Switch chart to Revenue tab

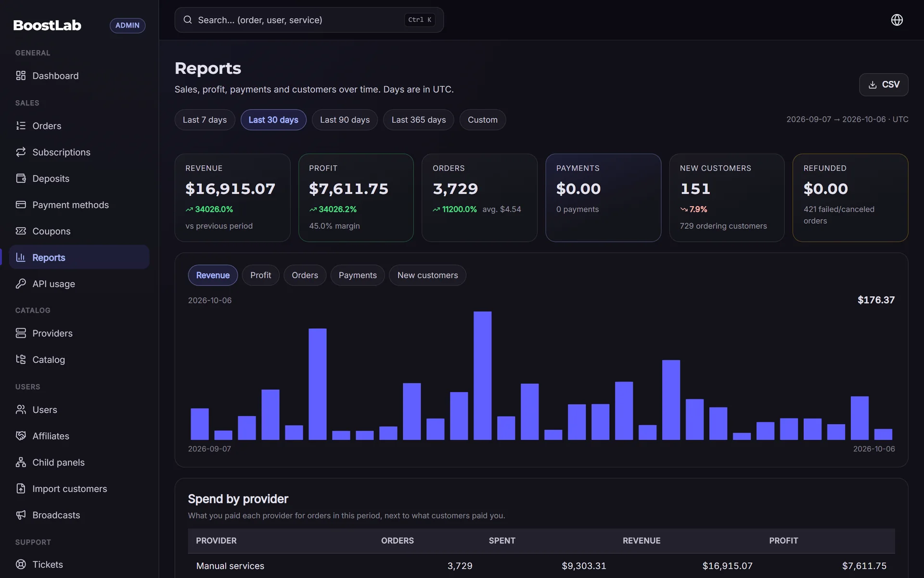pyautogui.click(x=213, y=275)
